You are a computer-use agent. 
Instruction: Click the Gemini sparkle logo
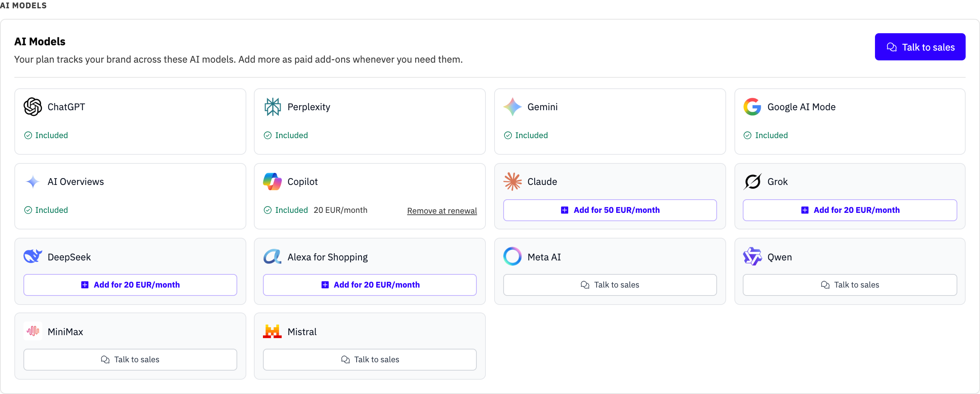[x=512, y=107]
